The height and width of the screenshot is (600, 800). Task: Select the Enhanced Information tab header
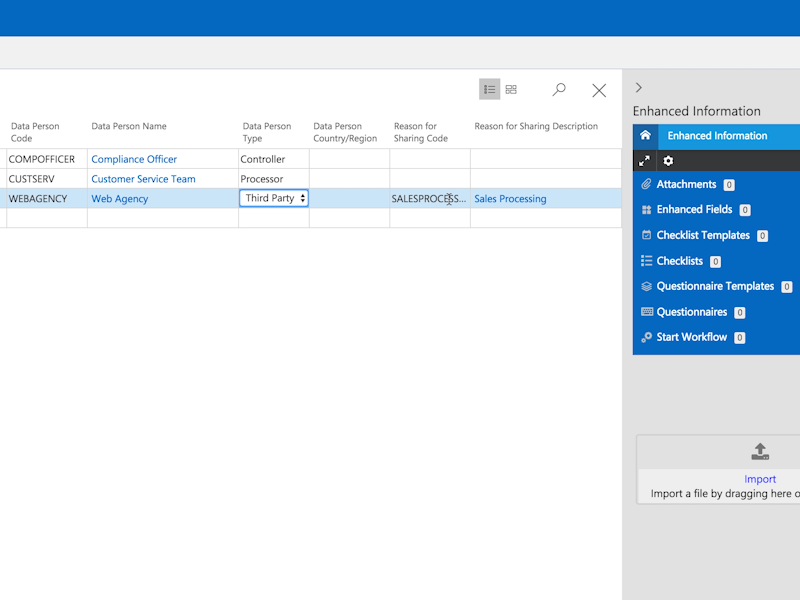[717, 136]
